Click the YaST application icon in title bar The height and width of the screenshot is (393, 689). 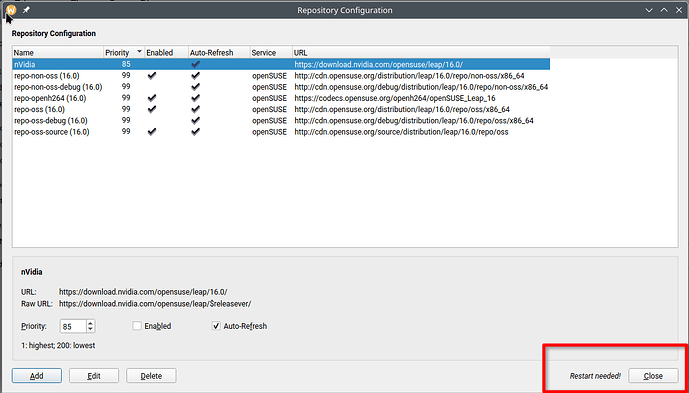[11, 10]
